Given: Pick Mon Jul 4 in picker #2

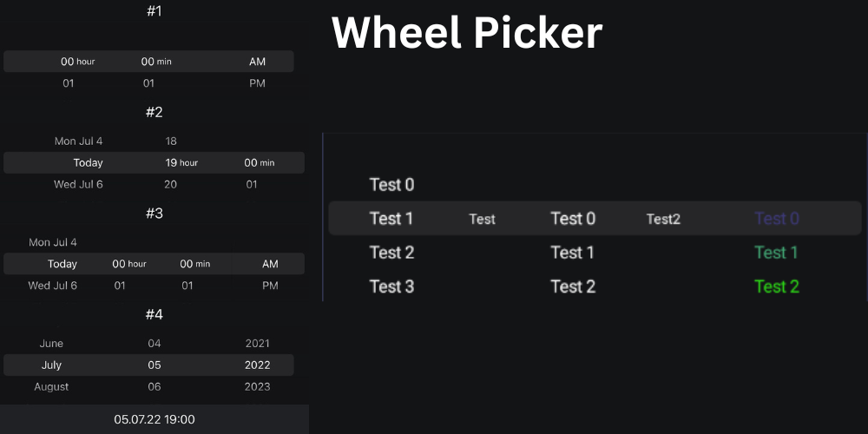Looking at the screenshot, I should [x=78, y=141].
